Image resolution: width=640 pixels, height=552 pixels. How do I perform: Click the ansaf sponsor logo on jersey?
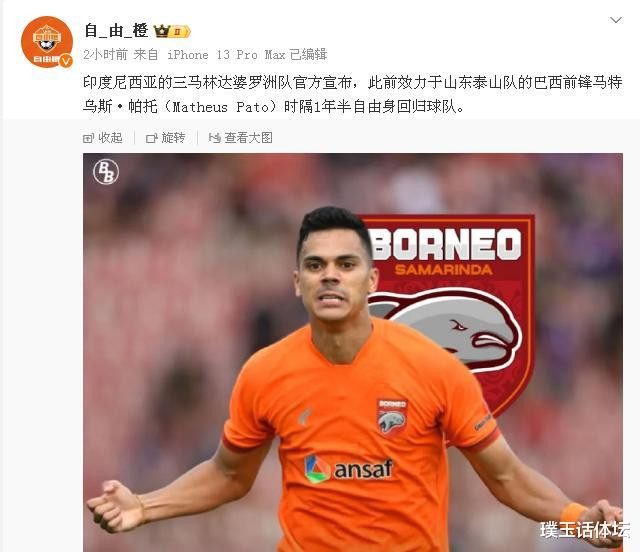point(349,469)
